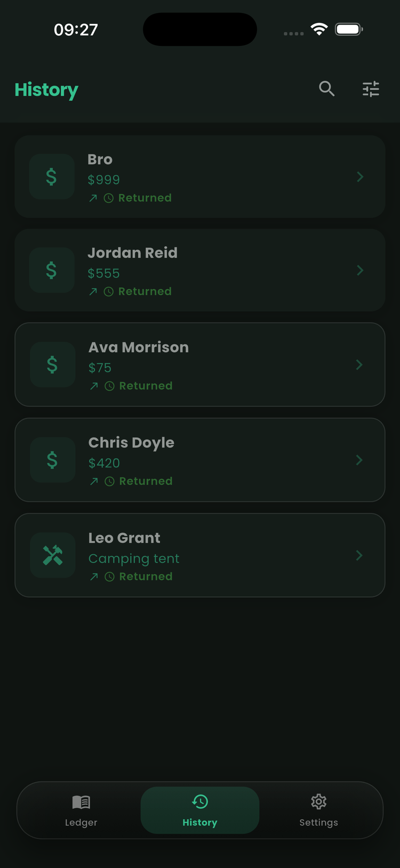Select the History tab in bottom bar
This screenshot has height=868, width=400.
200,810
